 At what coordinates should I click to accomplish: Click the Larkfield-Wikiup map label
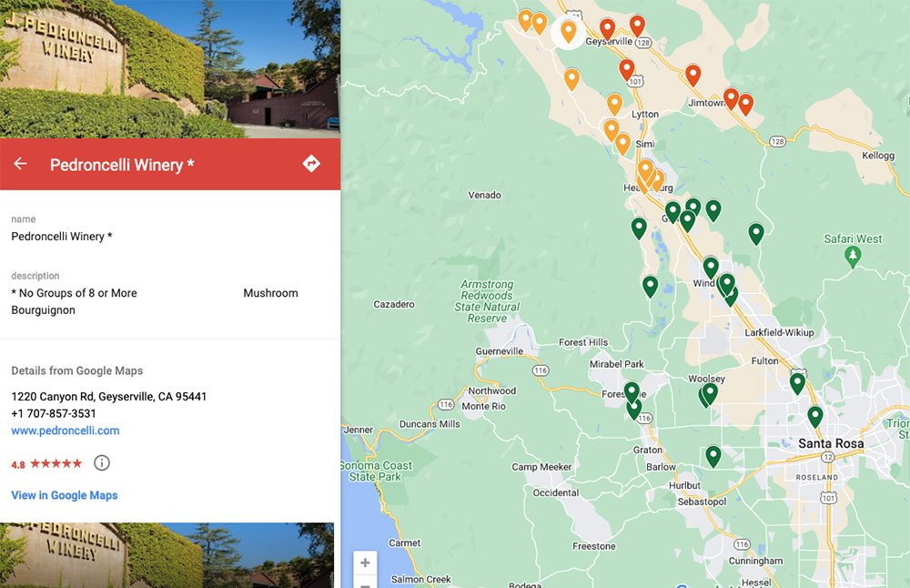coord(780,332)
